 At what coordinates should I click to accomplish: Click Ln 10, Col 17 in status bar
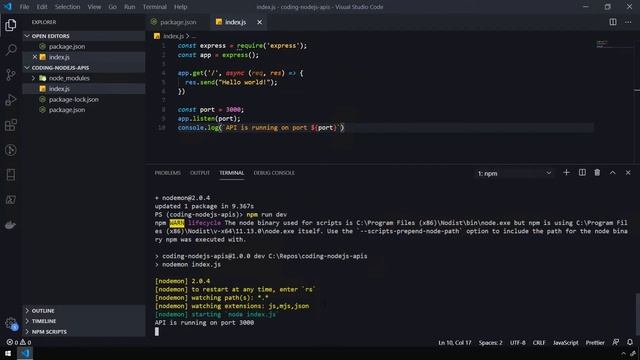[455, 342]
